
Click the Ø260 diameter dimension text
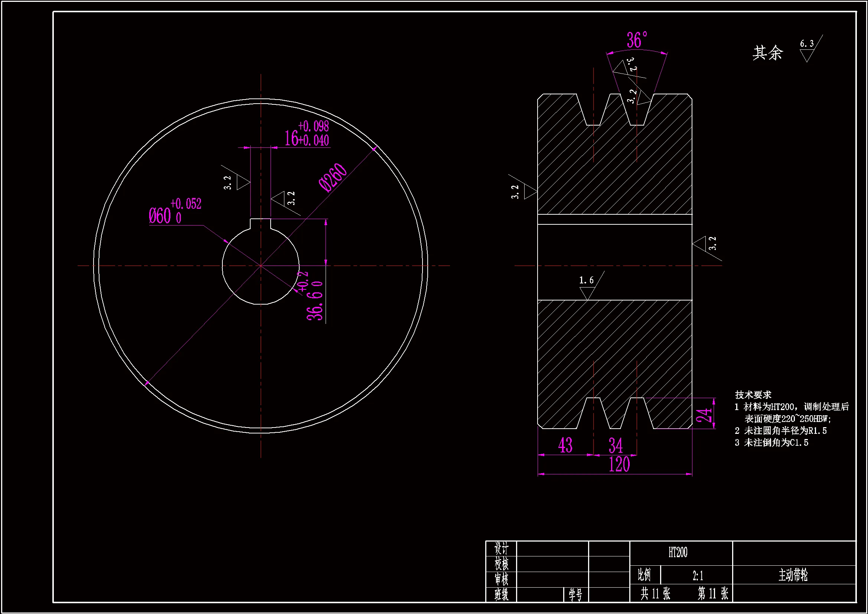[x=332, y=178]
